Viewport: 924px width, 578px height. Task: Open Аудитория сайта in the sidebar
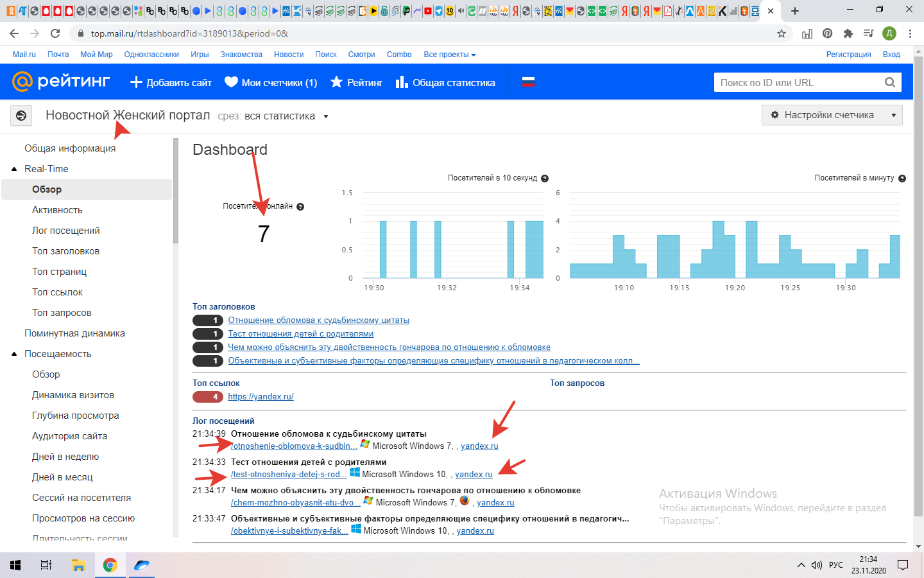click(69, 436)
